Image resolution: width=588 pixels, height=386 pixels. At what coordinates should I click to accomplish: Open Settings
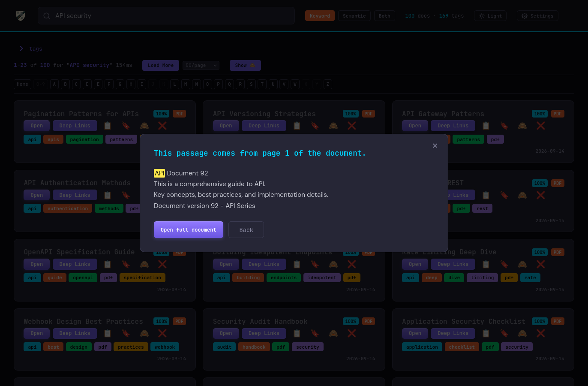537,16
